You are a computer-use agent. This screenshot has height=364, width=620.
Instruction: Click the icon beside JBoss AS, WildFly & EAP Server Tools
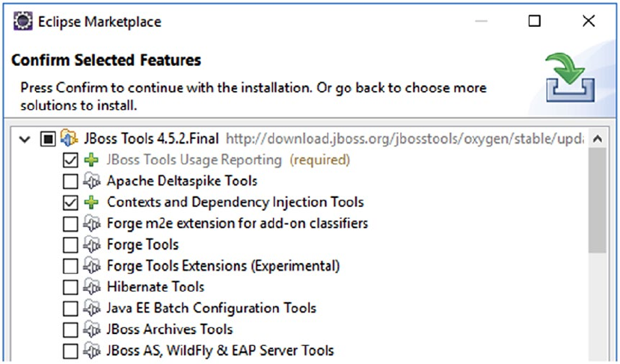(92, 351)
